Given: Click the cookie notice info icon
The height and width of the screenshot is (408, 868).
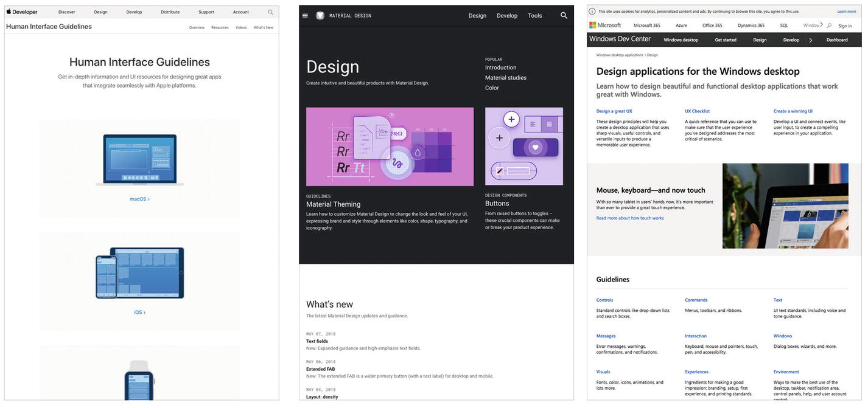Looking at the screenshot, I should point(592,12).
